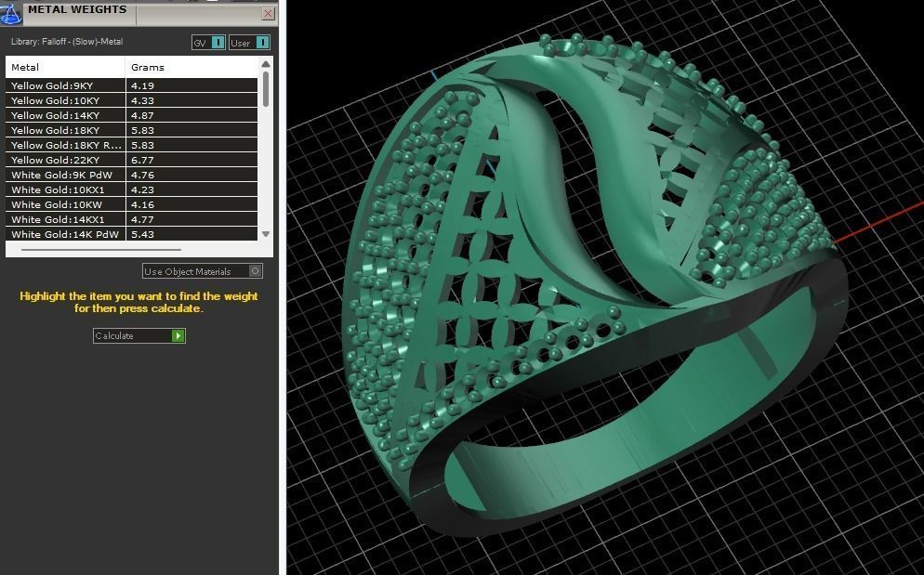Select the White Gold:10KW row

pos(132,204)
